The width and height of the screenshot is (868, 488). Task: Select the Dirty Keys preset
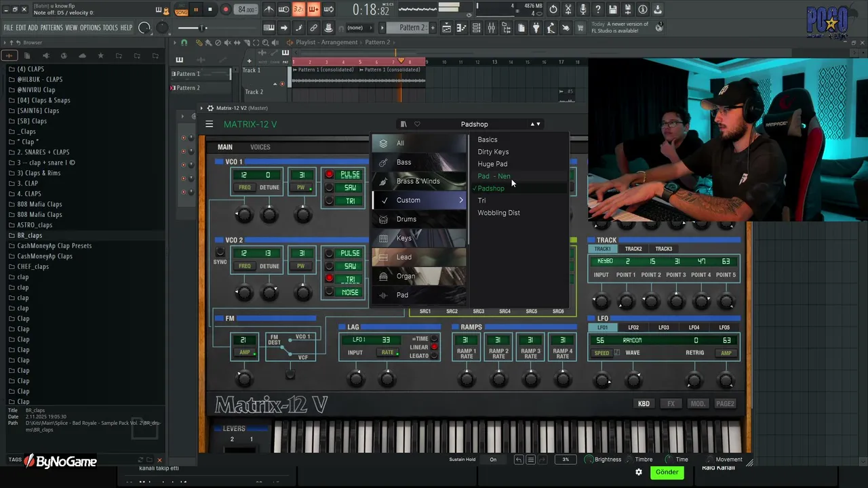(493, 152)
